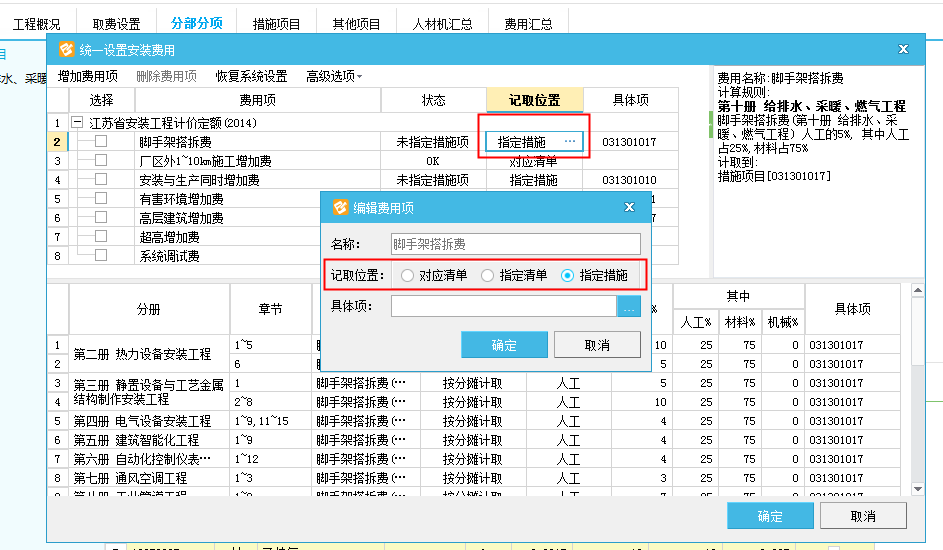This screenshot has width=943, height=550.
Task: Close the 编辑费用项 dialog with X
Action: [629, 207]
